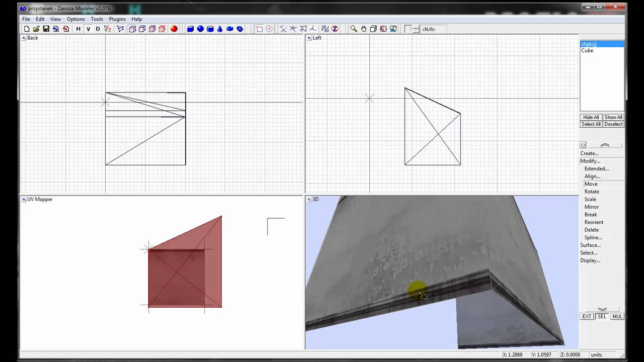The width and height of the screenshot is (644, 362).
Task: Create a blue cylinder primitive
Action: click(x=210, y=29)
